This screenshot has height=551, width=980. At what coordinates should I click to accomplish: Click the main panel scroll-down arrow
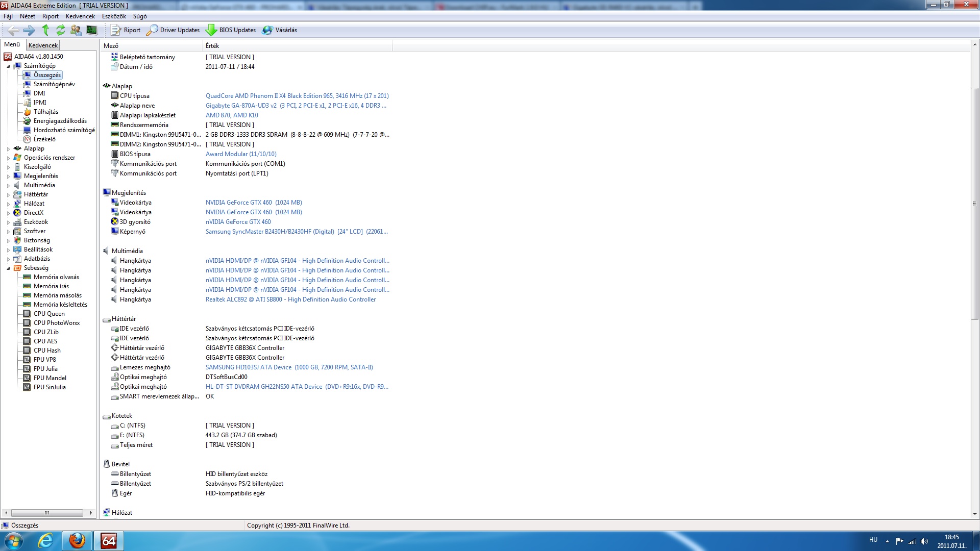pyautogui.click(x=974, y=514)
